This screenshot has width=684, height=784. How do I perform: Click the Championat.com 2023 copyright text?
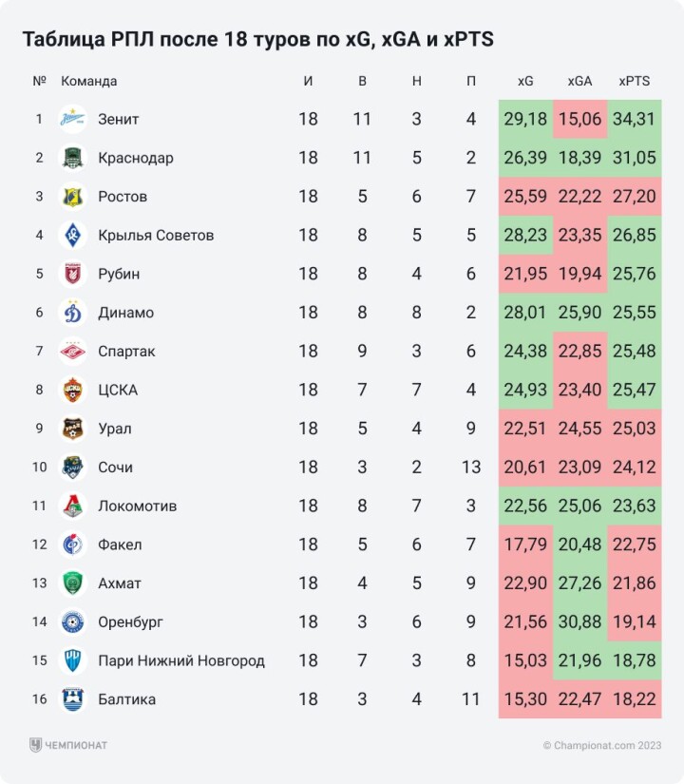(602, 746)
